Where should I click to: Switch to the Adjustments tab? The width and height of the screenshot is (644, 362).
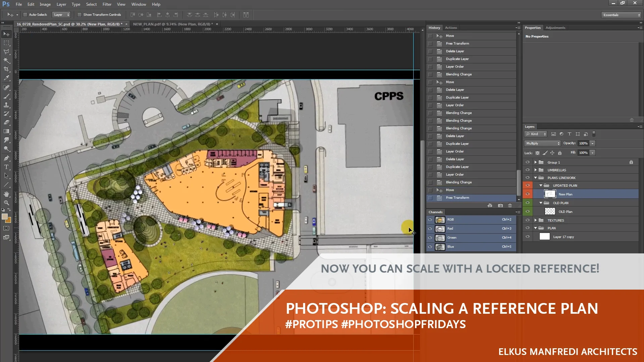point(555,27)
